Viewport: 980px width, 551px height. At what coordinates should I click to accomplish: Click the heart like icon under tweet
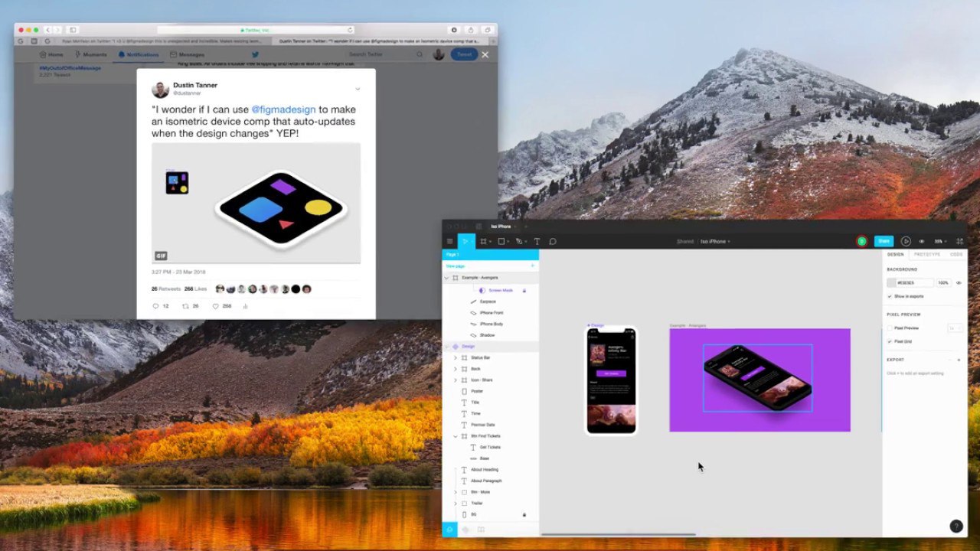click(216, 306)
